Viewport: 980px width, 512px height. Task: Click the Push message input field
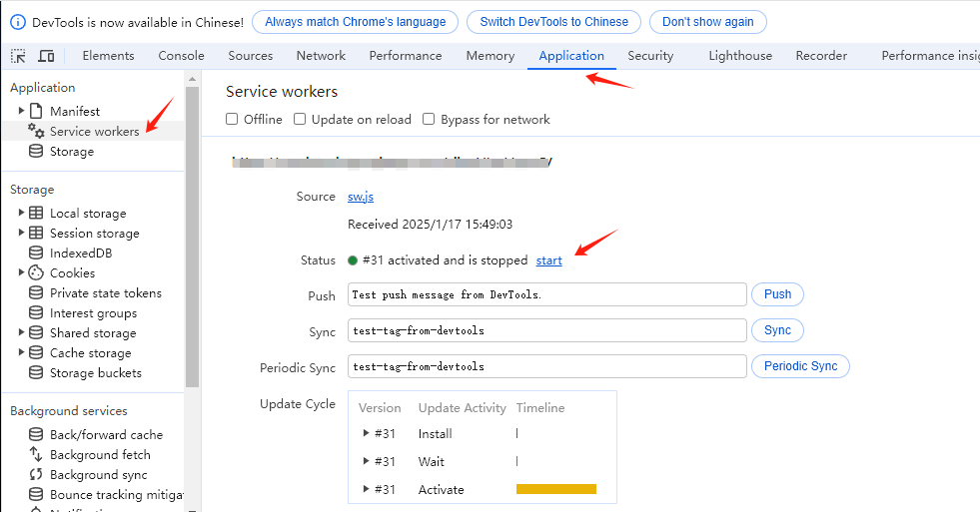[546, 294]
